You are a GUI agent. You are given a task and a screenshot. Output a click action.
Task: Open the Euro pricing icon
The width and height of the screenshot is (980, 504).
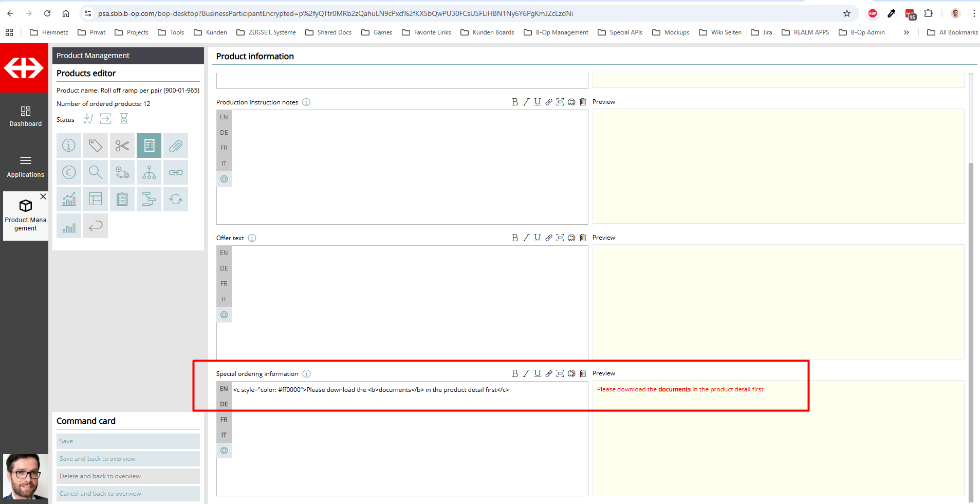click(69, 173)
